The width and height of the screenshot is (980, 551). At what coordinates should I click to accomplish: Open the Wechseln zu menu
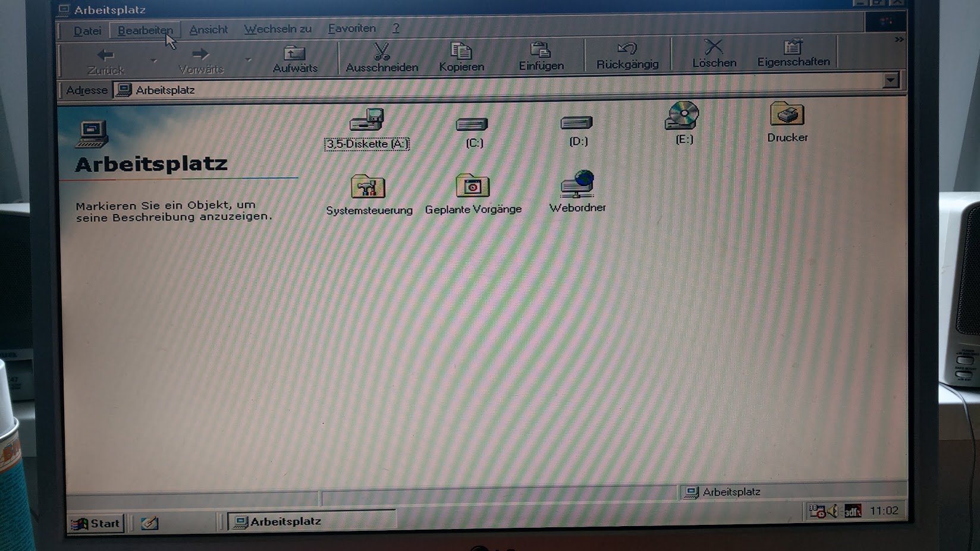[278, 29]
